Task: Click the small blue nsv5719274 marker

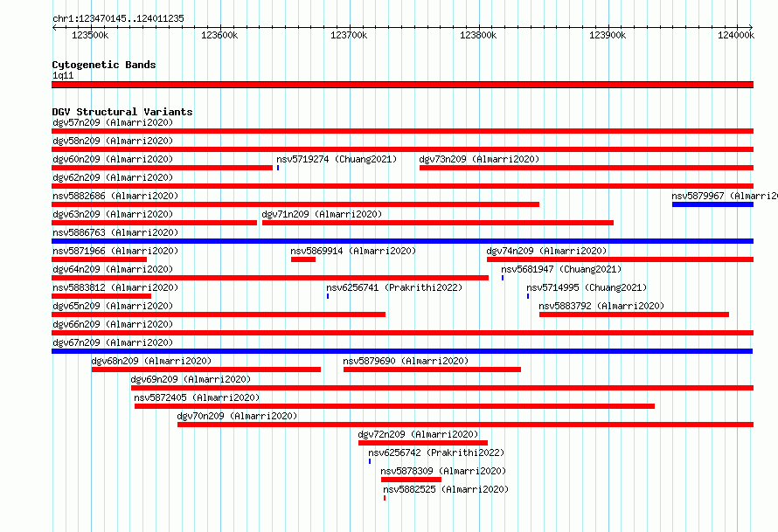Action: pyautogui.click(x=278, y=168)
